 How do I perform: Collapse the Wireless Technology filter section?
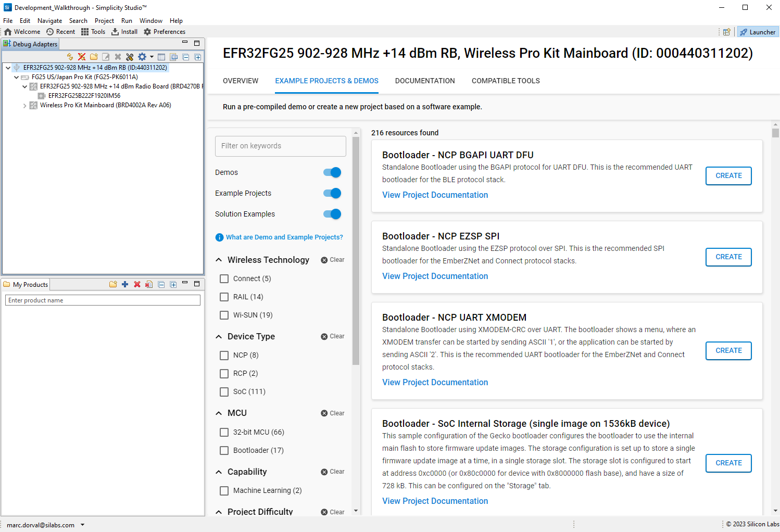tap(219, 260)
